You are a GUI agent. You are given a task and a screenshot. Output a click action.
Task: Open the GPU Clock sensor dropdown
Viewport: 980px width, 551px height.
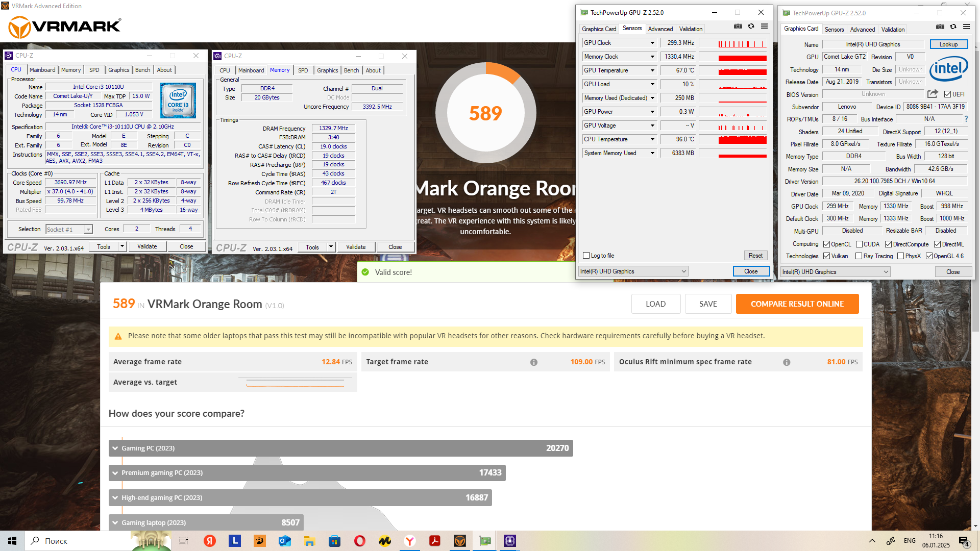652,43
